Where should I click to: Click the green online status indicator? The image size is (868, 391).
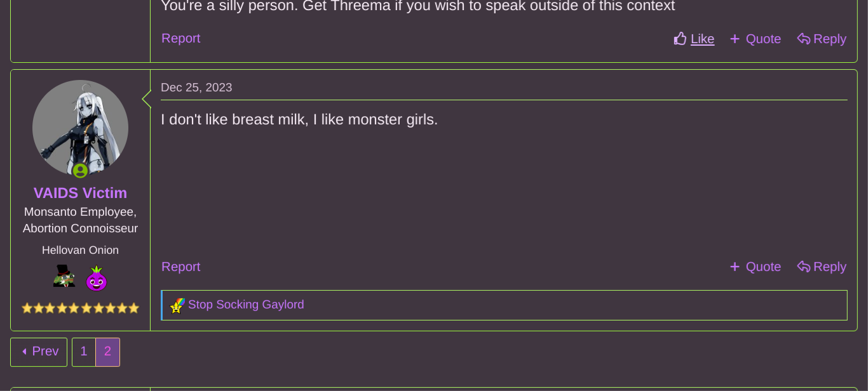(80, 171)
